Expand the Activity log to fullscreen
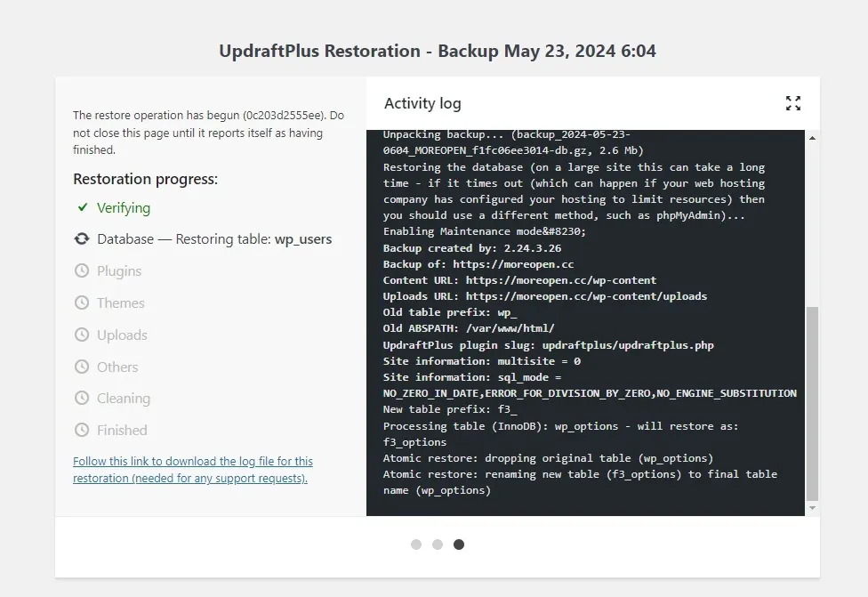Viewport: 868px width, 597px height. (x=793, y=103)
